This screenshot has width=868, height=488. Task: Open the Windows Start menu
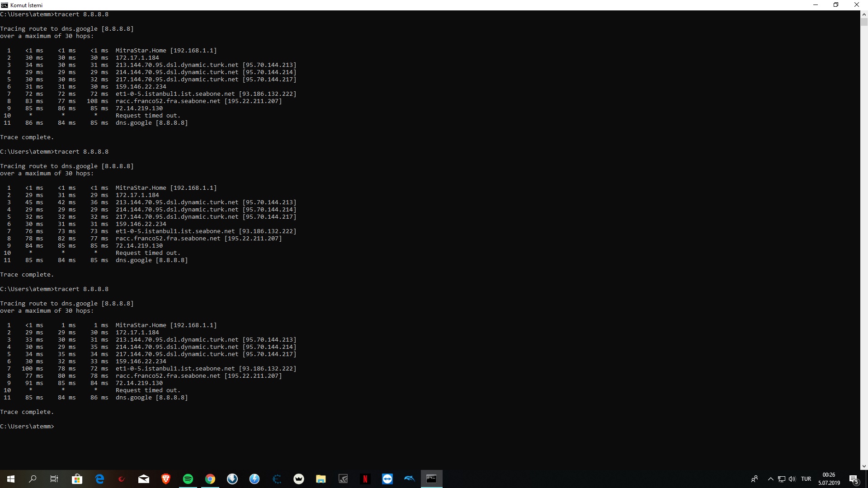tap(11, 479)
